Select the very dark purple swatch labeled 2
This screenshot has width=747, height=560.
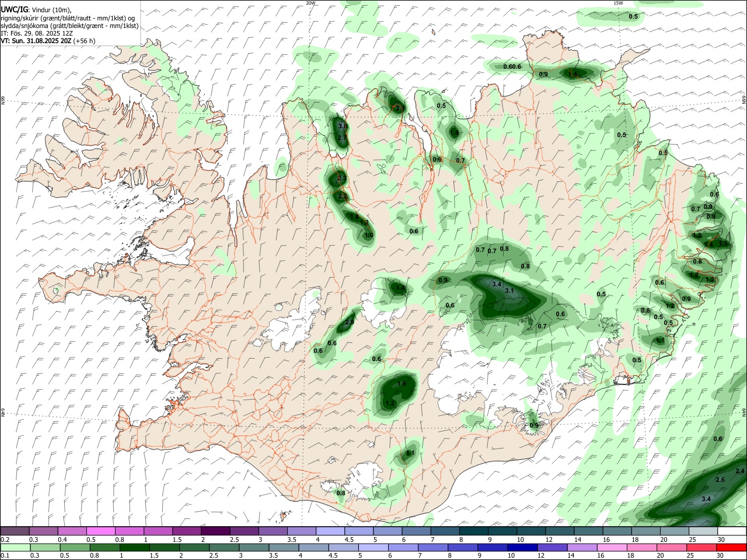coord(215,531)
